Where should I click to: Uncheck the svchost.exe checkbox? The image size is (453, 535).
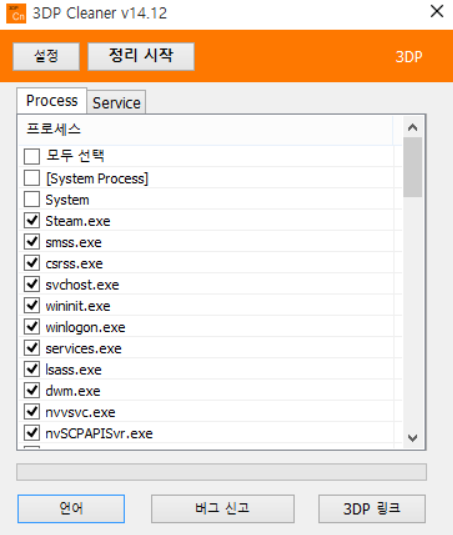[x=32, y=284]
